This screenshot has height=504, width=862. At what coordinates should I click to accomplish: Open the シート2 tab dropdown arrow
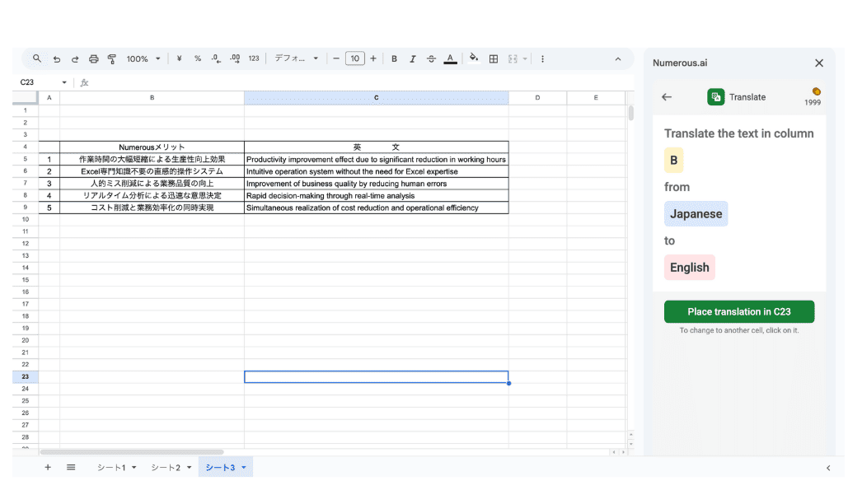(x=189, y=468)
